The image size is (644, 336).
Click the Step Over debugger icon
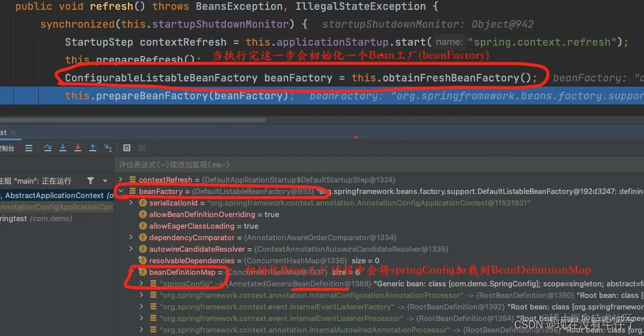[x=48, y=148]
